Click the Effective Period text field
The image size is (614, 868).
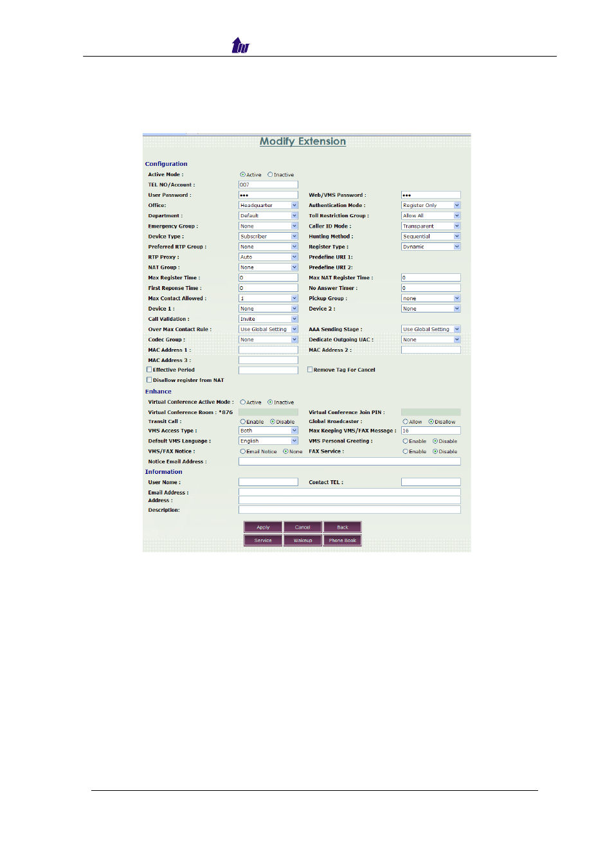(x=268, y=370)
